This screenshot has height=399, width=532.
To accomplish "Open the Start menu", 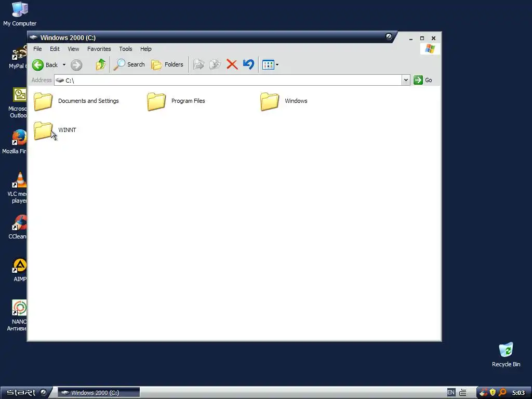I will (x=26, y=393).
